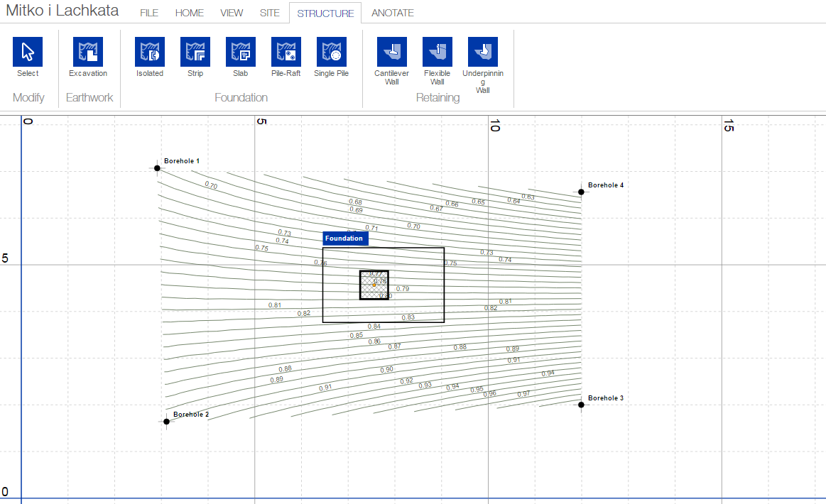Pick the Cantilever Wall tool
This screenshot has width=826, height=504.
(x=392, y=52)
